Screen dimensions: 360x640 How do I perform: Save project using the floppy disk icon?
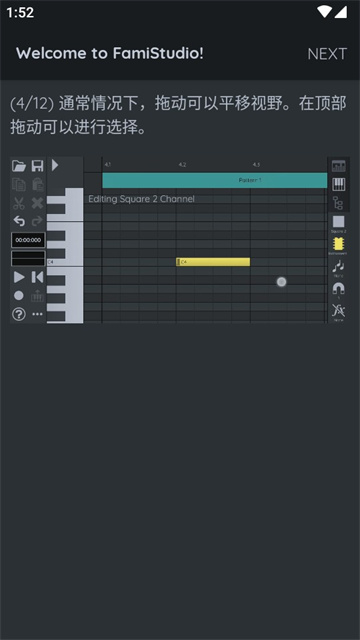click(38, 166)
